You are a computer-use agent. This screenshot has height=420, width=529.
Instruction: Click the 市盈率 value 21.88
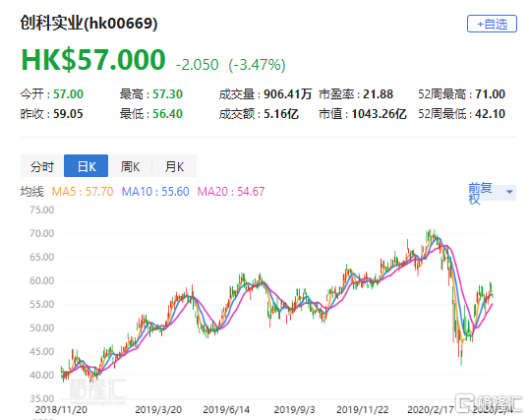pos(378,93)
